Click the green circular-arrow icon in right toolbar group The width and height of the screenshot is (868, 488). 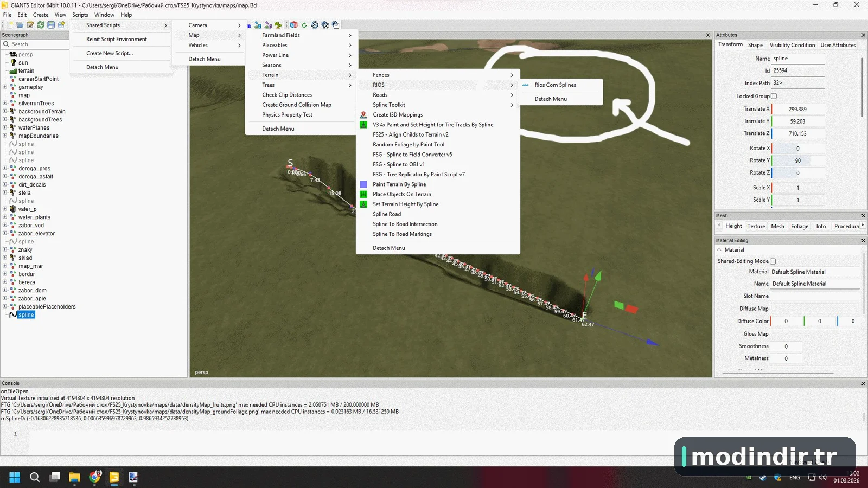(304, 25)
